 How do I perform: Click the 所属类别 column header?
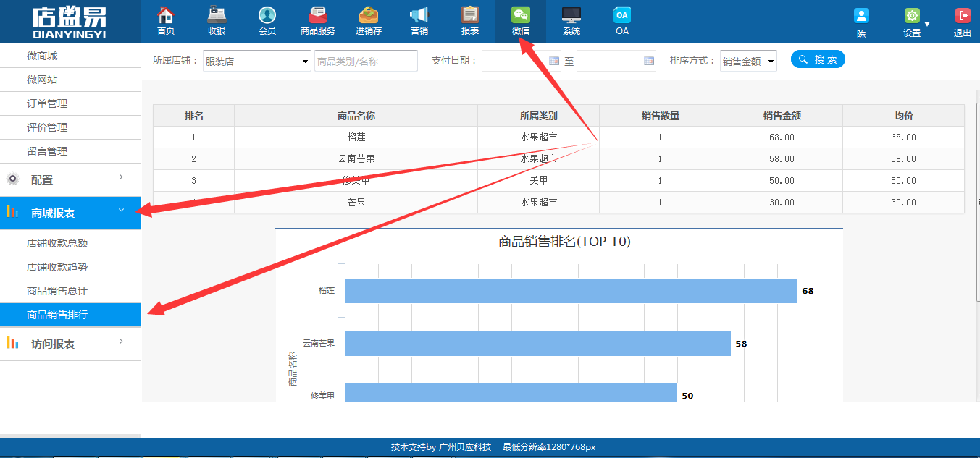[x=539, y=116]
